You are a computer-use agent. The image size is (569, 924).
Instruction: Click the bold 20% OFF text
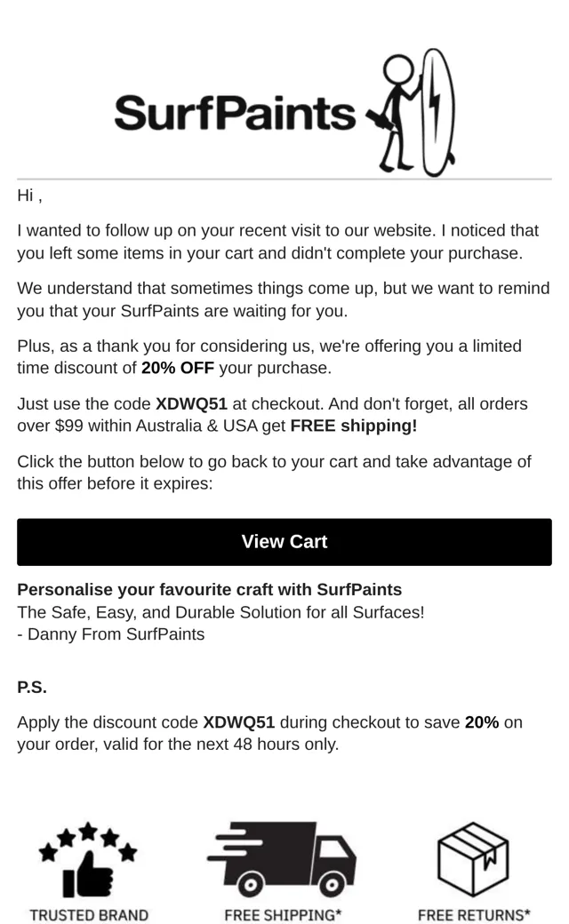coord(178,368)
